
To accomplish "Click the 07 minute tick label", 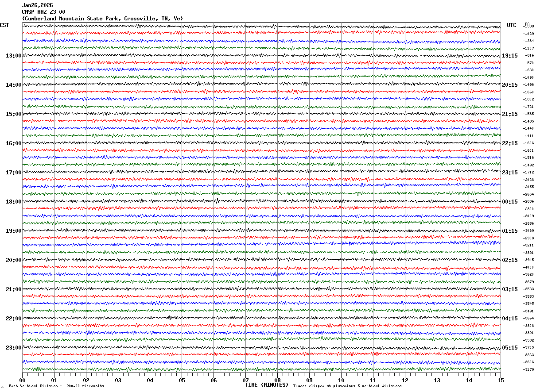I will [x=245, y=380].
